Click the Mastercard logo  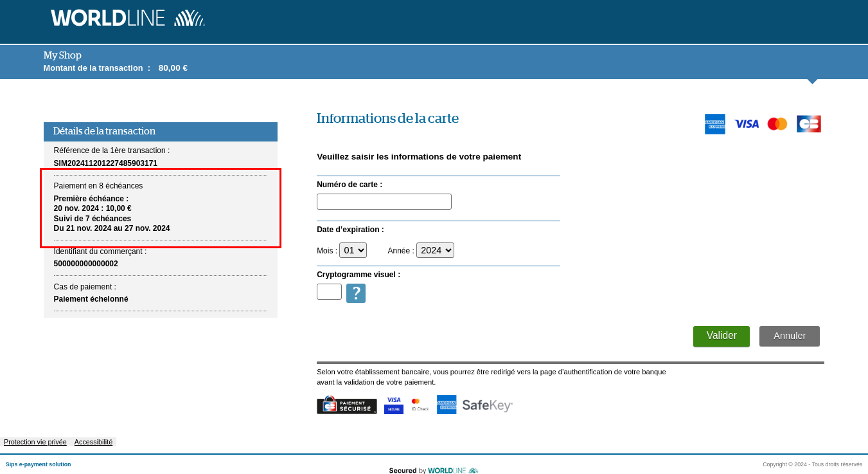(777, 124)
